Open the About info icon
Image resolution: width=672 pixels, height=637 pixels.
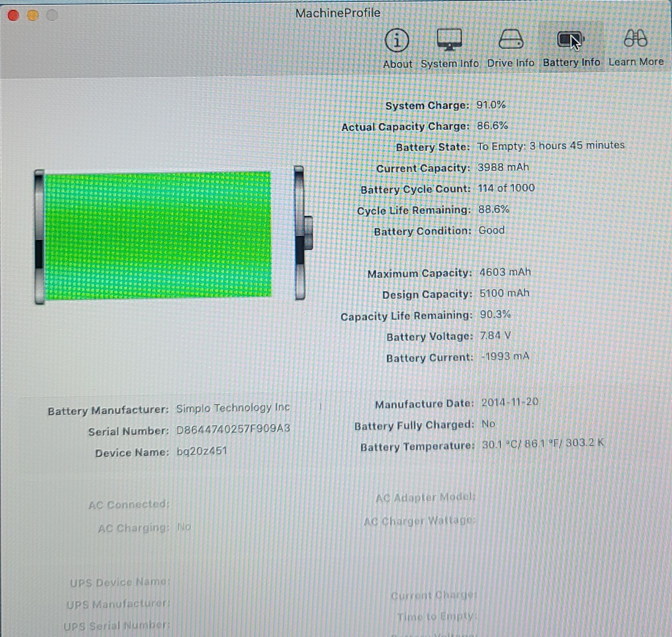(397, 41)
